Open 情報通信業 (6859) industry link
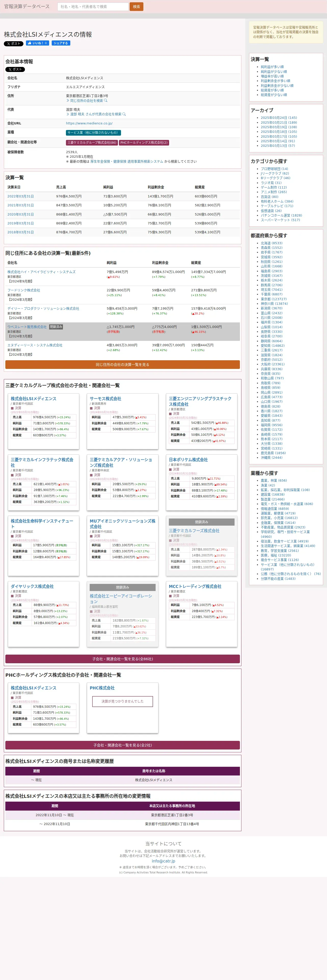This screenshot has width=327, height=980. pos(275,509)
